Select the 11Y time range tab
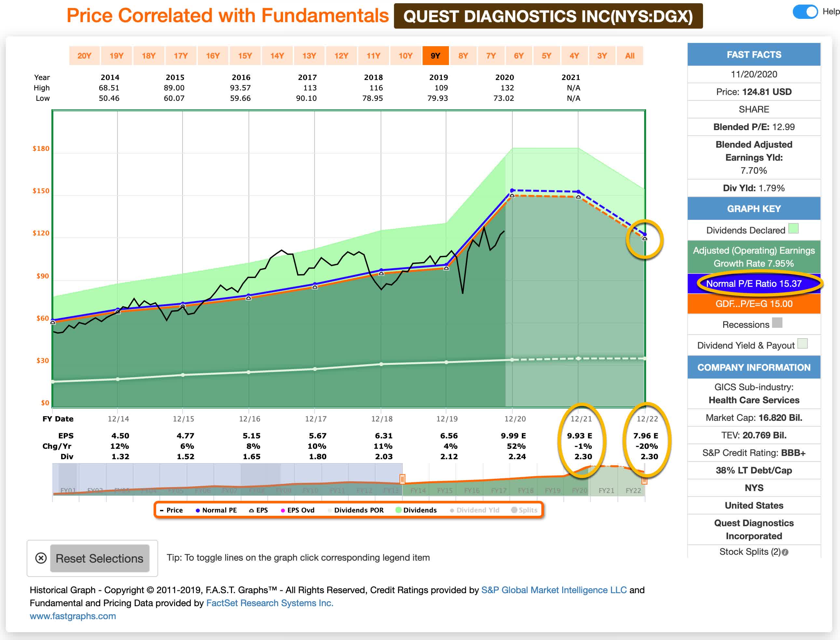The image size is (840, 640). [373, 56]
